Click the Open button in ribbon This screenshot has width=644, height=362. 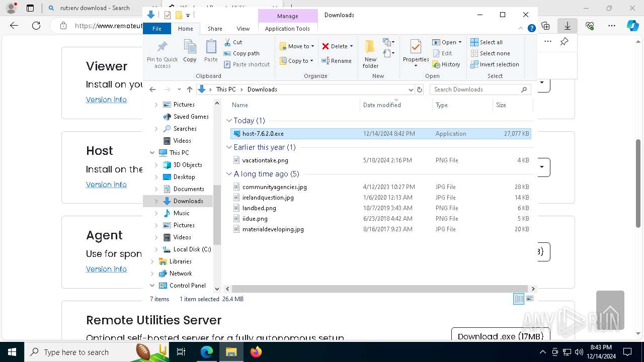click(444, 42)
